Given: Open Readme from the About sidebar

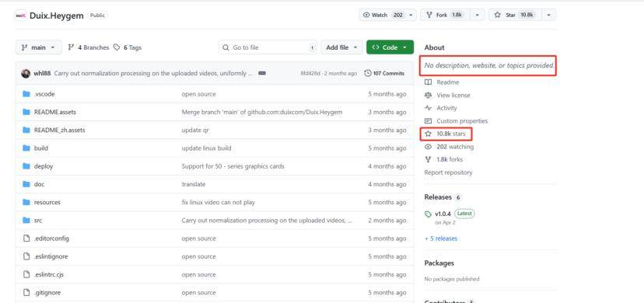Looking at the screenshot, I should 442,82.
